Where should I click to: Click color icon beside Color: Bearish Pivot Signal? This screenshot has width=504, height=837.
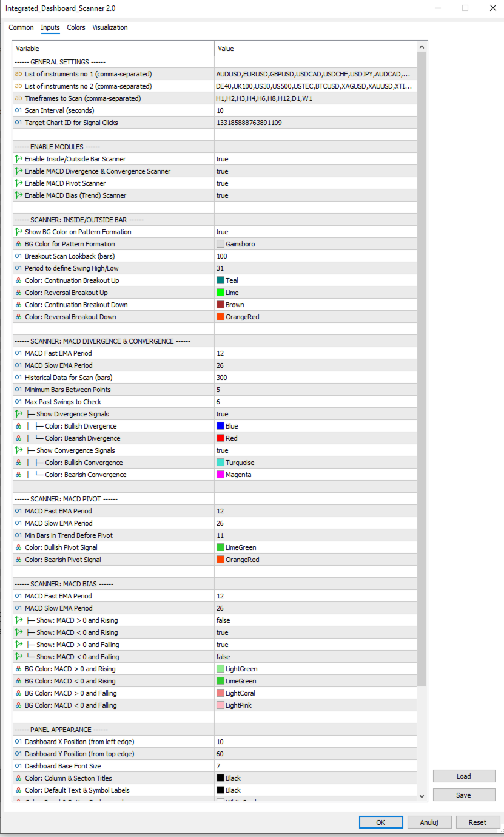(x=18, y=560)
